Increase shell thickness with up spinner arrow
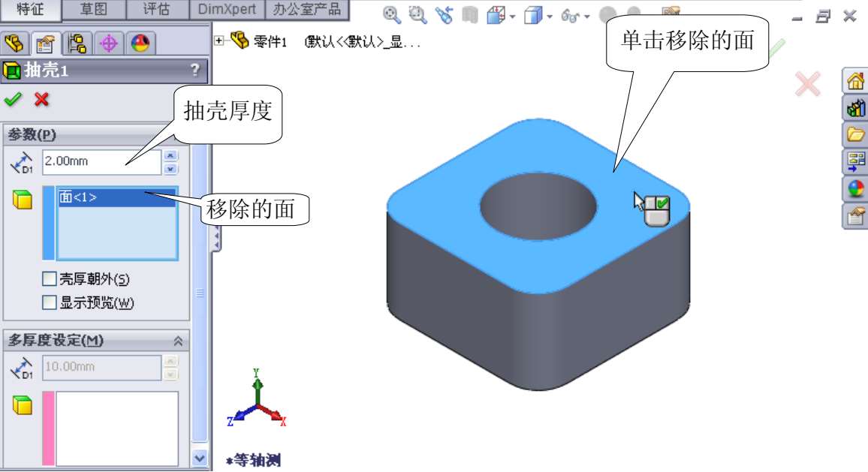Screen dimensions: 868x472 click(171, 156)
